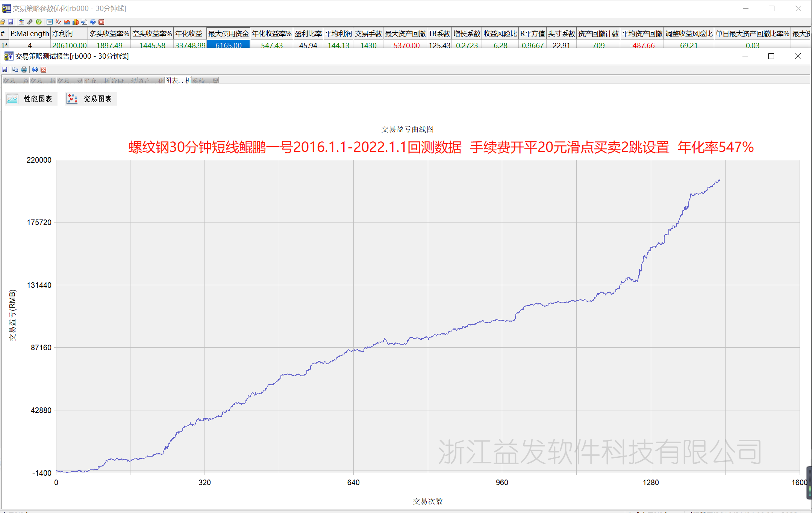The width and height of the screenshot is (812, 513).
Task: Click the chain link icon in the top toolbar
Action: tap(30, 22)
